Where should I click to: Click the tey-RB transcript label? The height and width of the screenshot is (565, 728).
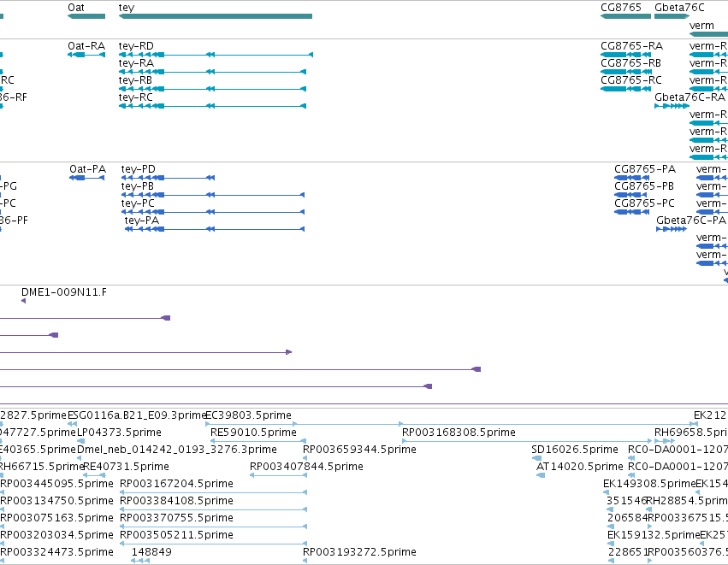[x=135, y=80]
